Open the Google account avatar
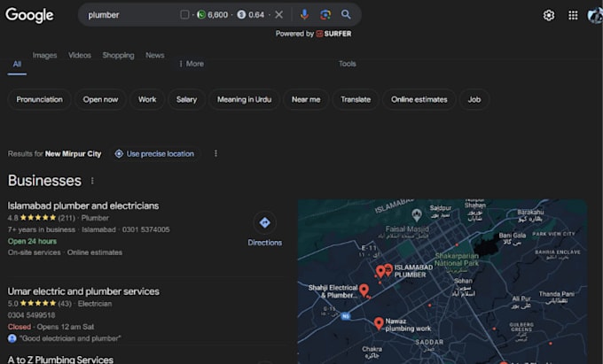603x364 pixels. pos(595,15)
